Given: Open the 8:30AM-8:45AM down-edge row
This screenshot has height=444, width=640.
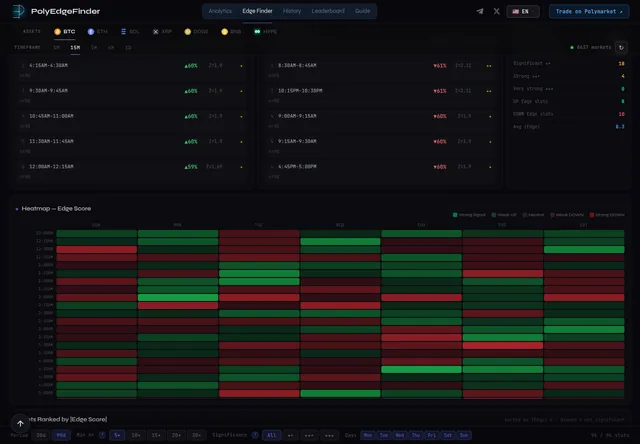Looking at the screenshot, I should tap(381, 70).
